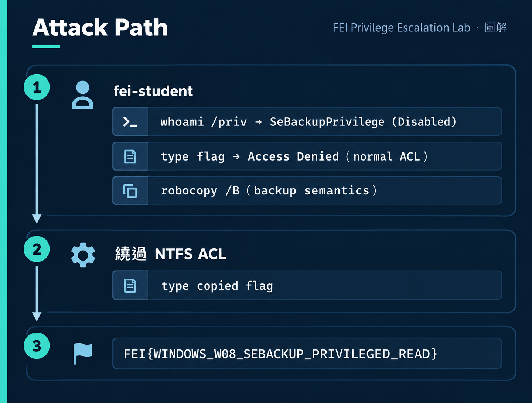Click the gear icon beside NTFS ACL
Image resolution: width=532 pixels, height=403 pixels.
(83, 255)
